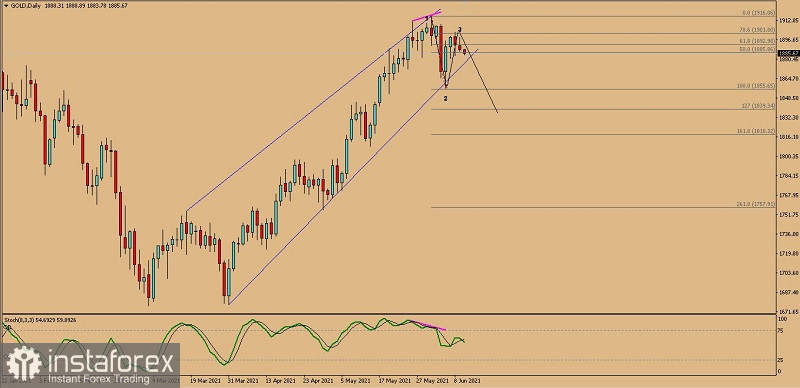Click the 1864.70 price axis value

tap(788, 79)
